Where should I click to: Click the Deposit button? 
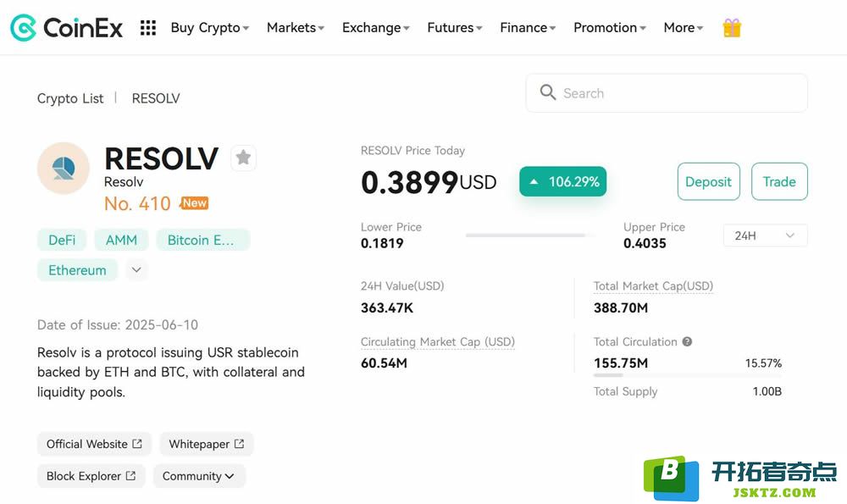click(708, 181)
